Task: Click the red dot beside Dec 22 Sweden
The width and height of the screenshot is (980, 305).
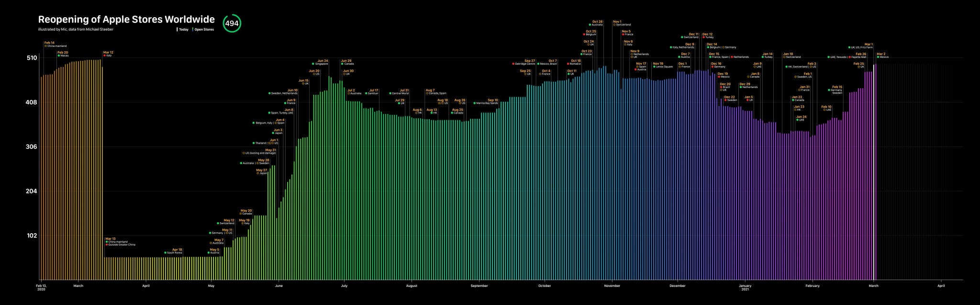Action: tap(726, 100)
